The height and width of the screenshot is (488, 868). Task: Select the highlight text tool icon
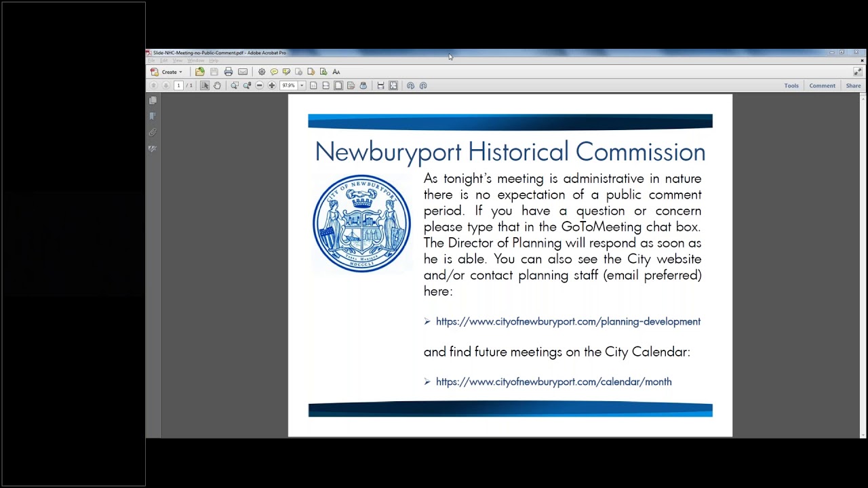click(286, 72)
